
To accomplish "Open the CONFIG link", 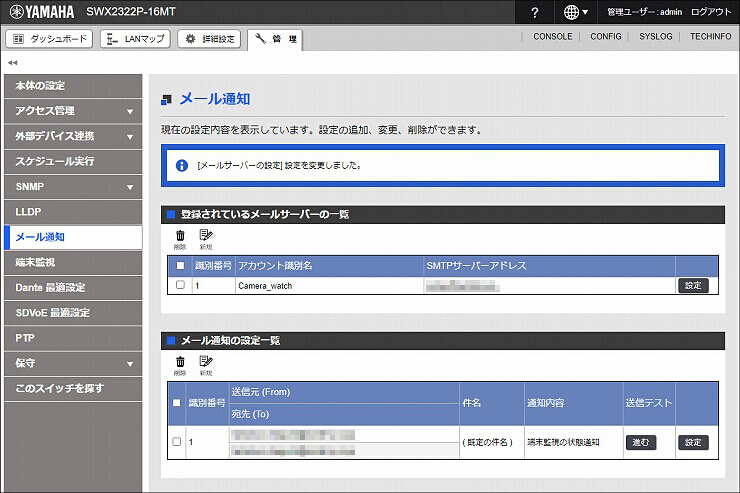I will tap(605, 36).
